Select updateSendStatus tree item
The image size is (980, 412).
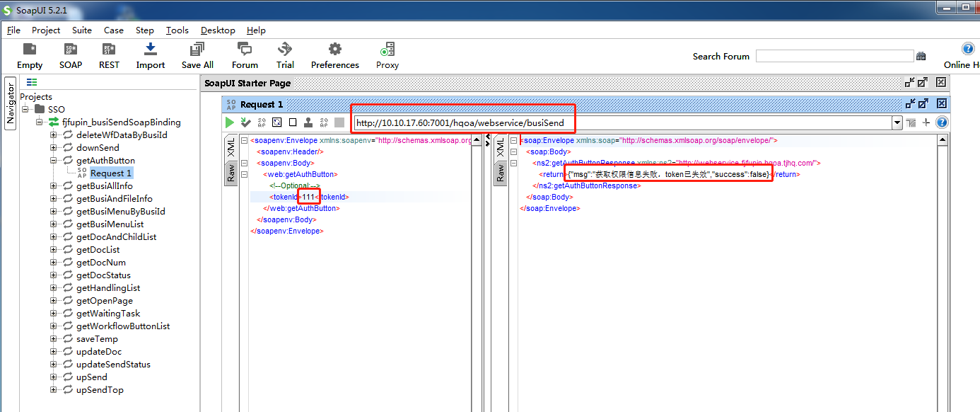pos(113,364)
